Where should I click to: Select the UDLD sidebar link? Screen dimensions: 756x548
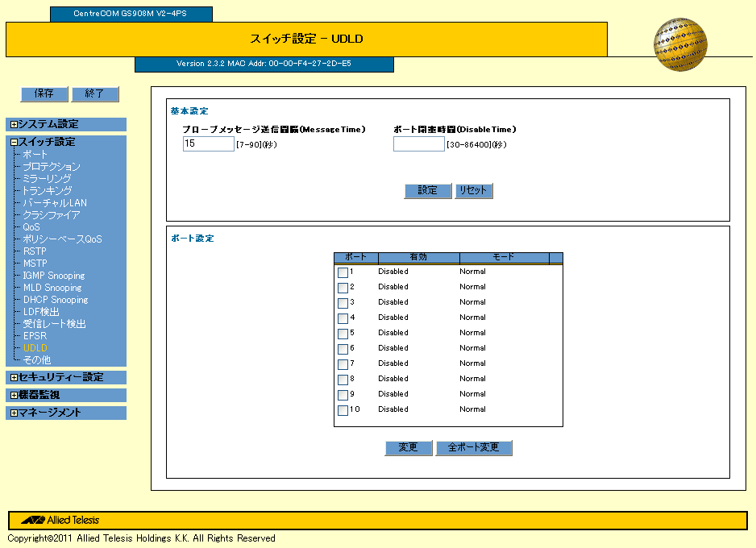point(35,348)
